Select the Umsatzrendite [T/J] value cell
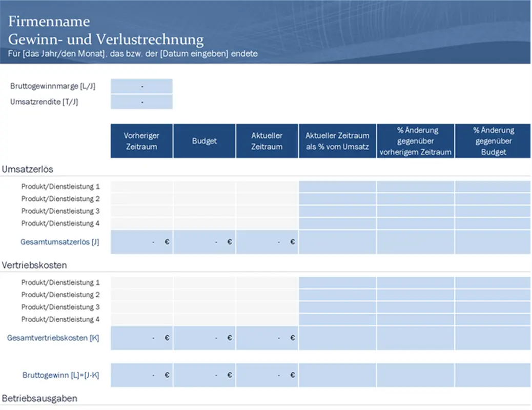532x410 pixels. point(141,102)
